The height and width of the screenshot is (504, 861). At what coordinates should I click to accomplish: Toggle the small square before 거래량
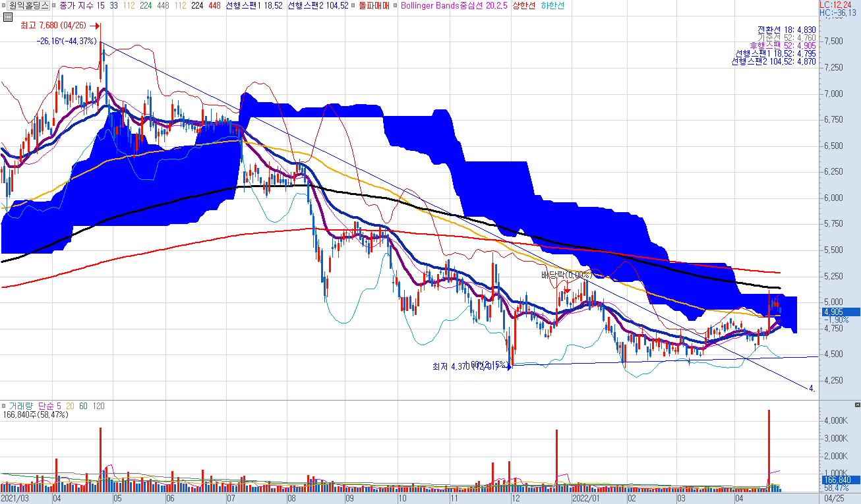coord(3,406)
